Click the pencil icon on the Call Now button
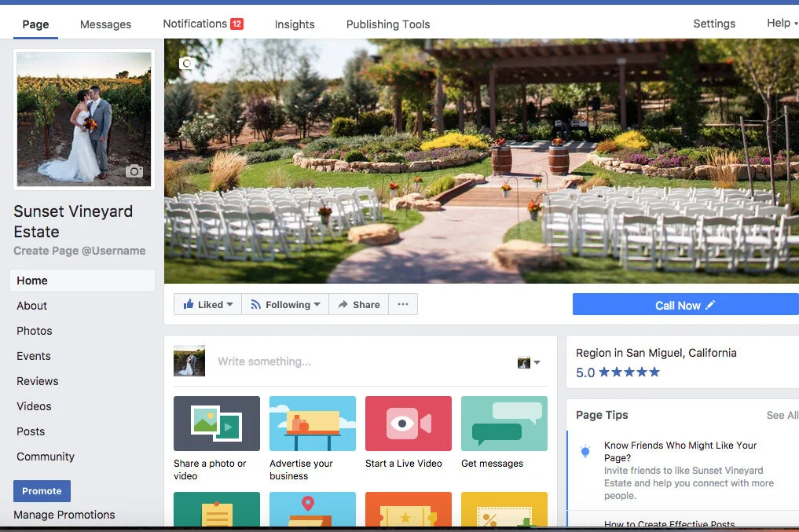The image size is (799, 532). [710, 305]
